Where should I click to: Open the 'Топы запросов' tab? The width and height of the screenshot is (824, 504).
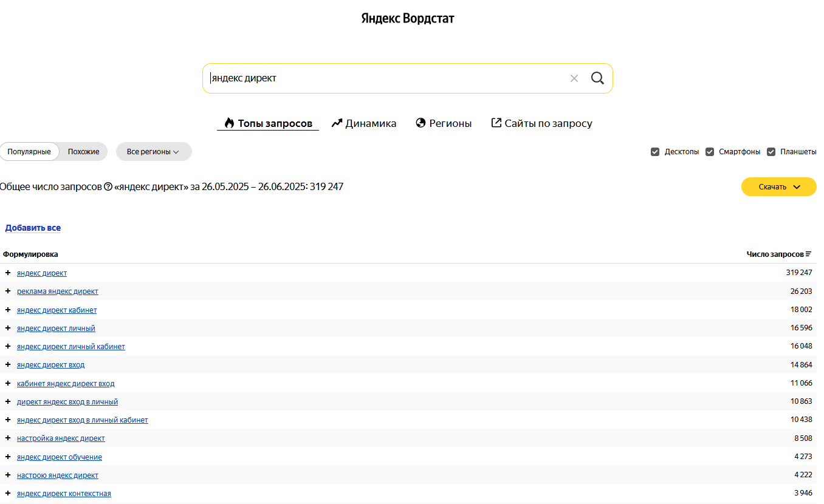click(x=268, y=123)
